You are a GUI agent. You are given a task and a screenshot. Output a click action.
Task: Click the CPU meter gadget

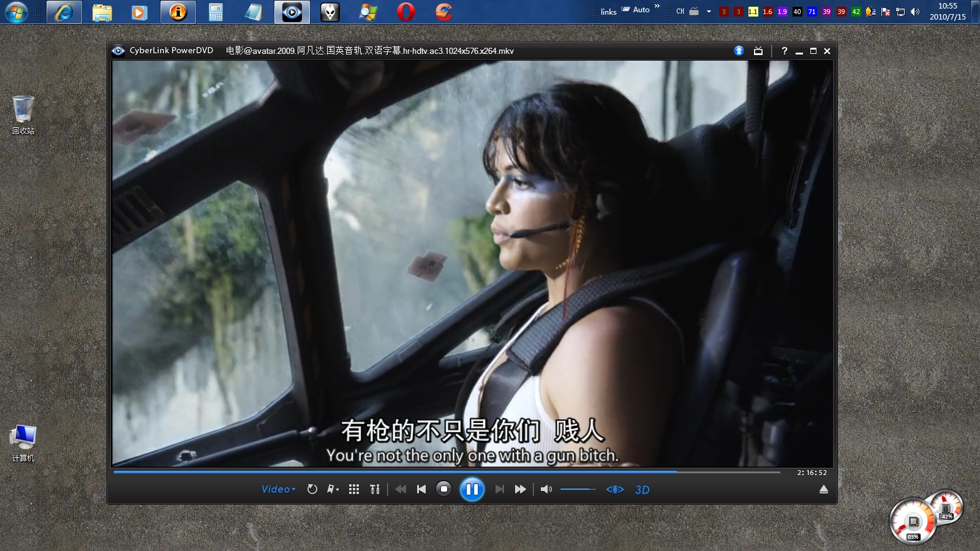coord(913,521)
